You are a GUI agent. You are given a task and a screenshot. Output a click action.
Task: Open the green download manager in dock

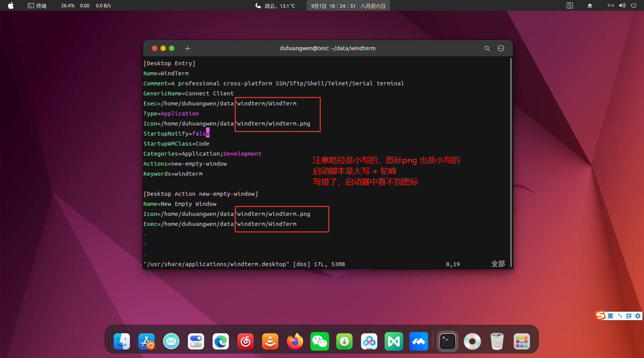(344, 341)
